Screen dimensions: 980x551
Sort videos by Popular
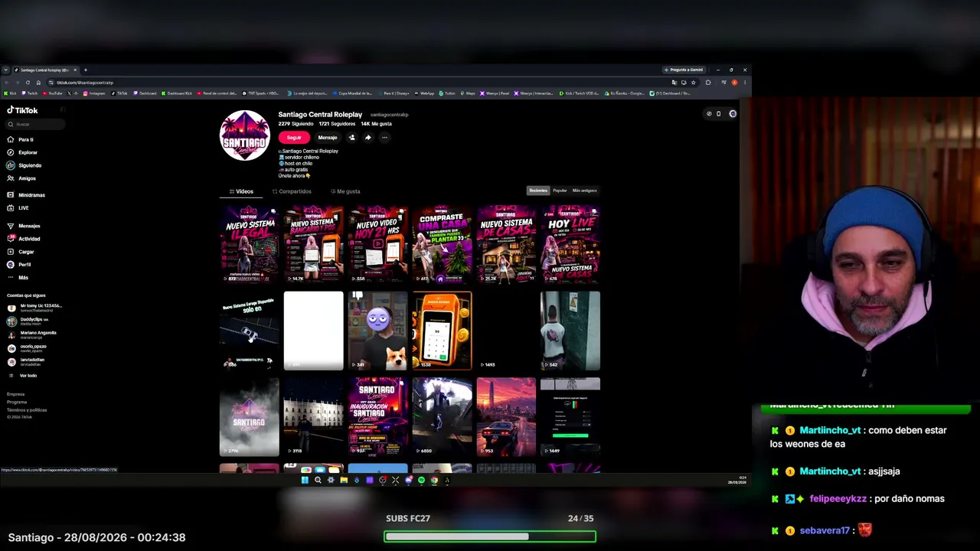tap(560, 191)
